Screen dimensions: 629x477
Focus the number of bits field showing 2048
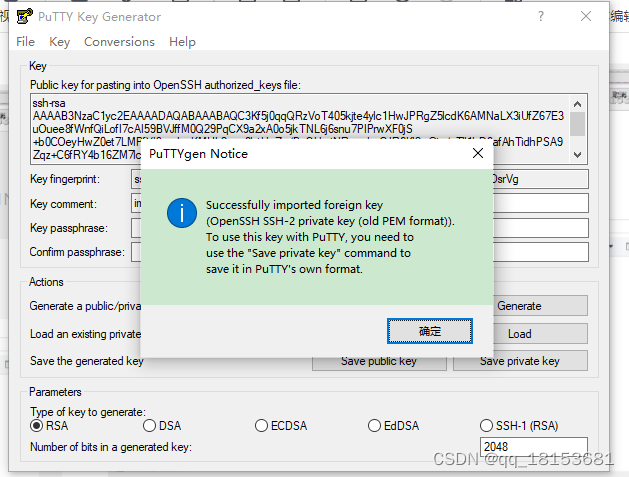pos(534,447)
